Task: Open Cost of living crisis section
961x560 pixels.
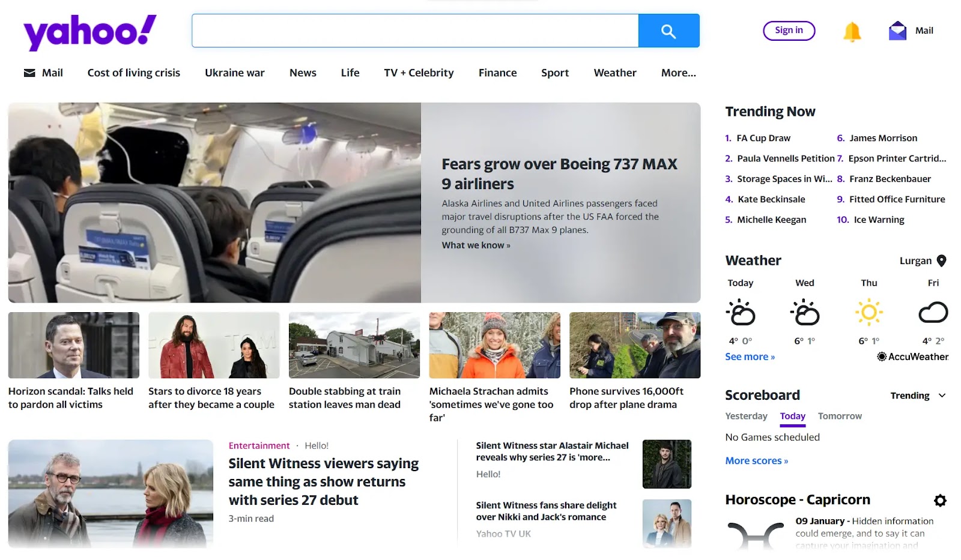Action: 134,73
